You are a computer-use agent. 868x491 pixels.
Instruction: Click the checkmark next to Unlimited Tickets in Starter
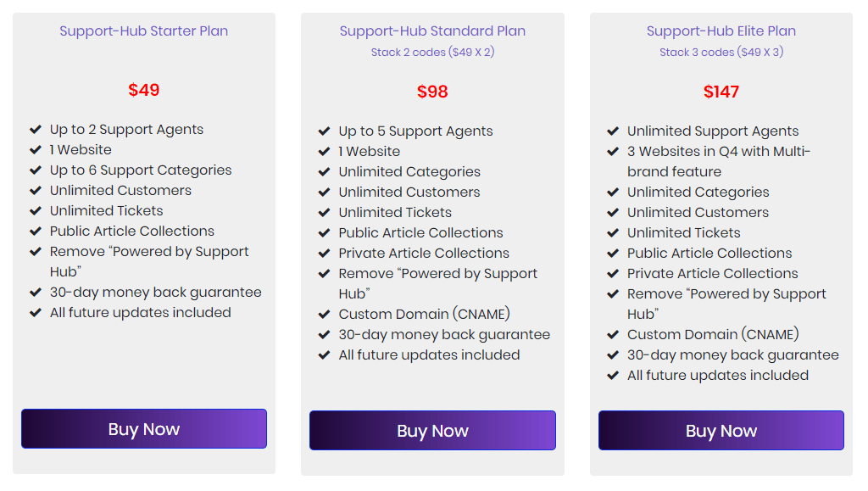click(36, 210)
